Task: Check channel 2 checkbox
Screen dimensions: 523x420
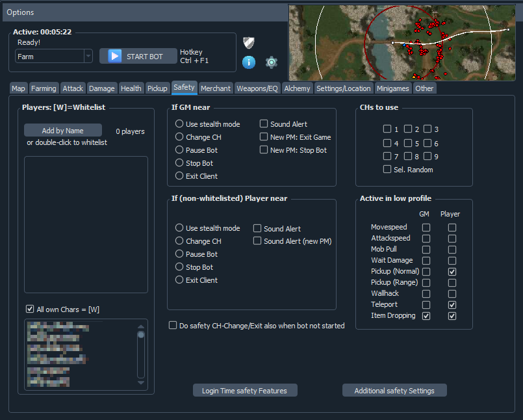Action: point(408,129)
